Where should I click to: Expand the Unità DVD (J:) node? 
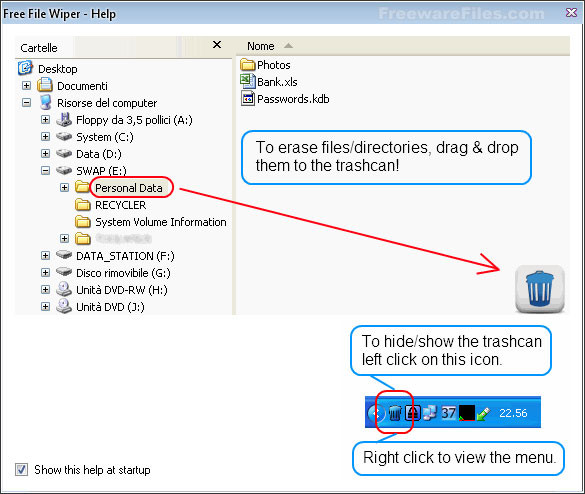point(45,306)
